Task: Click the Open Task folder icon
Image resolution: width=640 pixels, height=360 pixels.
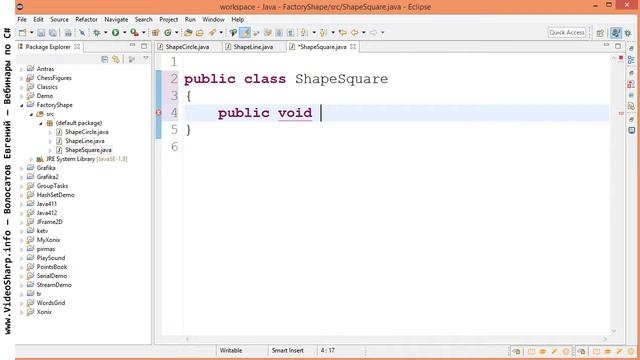Action: 200,33
